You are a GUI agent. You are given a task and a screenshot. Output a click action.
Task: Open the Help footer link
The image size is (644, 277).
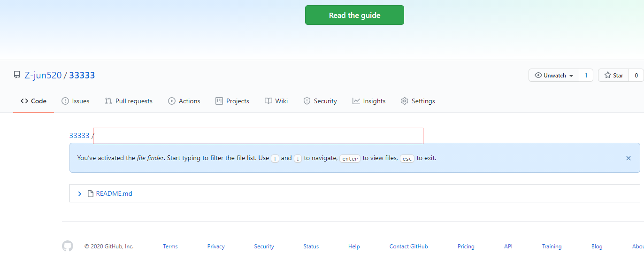(354, 246)
